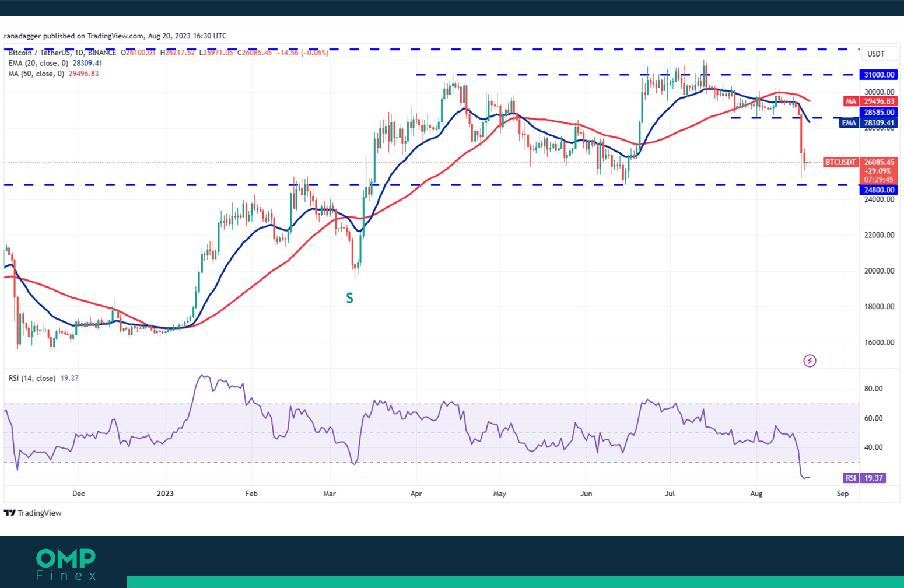Click the 07:29:45 candle countdown timer
The image size is (904, 588).
(x=879, y=180)
